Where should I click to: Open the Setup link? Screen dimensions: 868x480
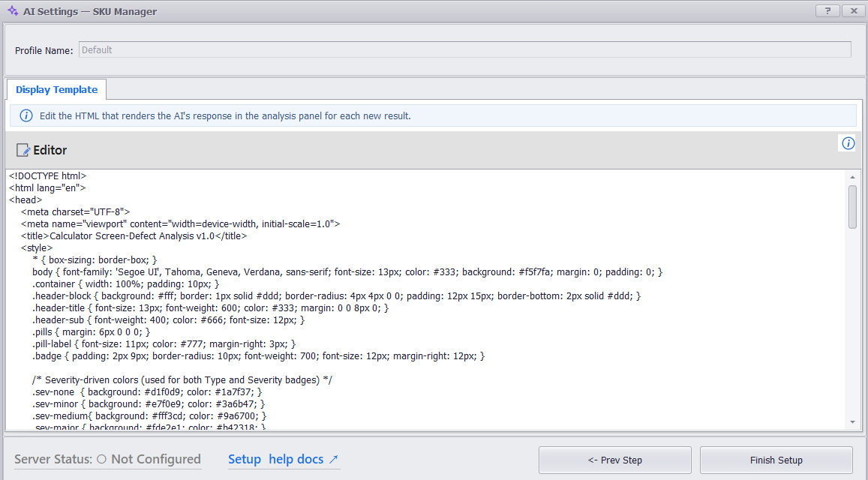pos(244,460)
